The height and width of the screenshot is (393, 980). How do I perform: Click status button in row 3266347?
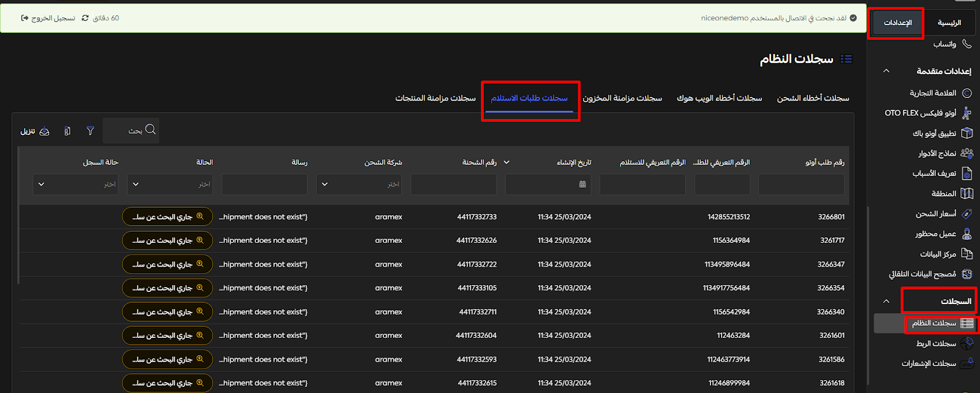(167, 264)
